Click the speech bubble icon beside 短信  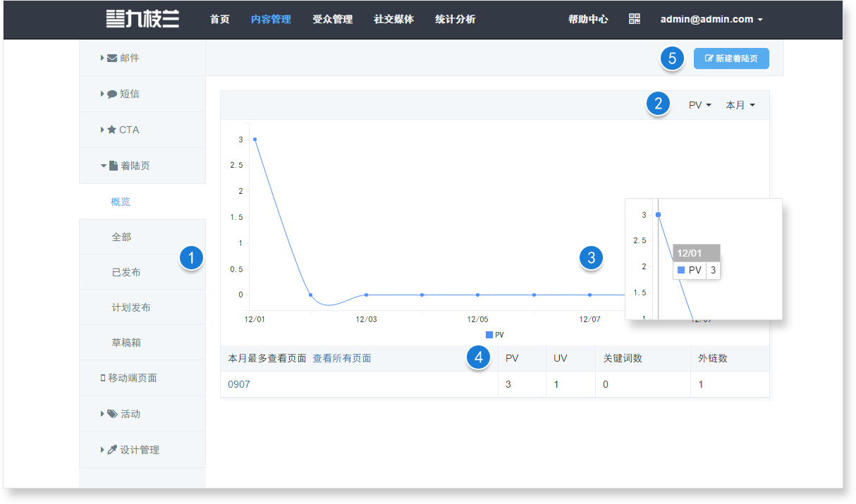pyautogui.click(x=112, y=94)
